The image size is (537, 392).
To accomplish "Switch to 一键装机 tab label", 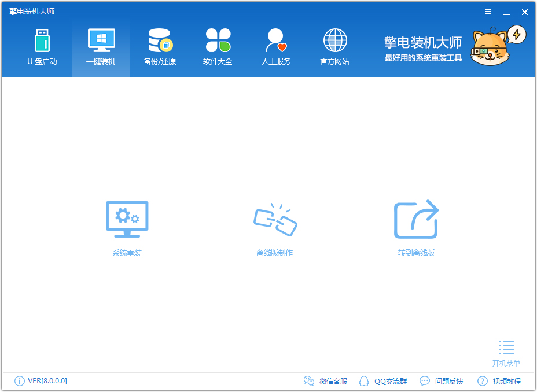I will (101, 61).
